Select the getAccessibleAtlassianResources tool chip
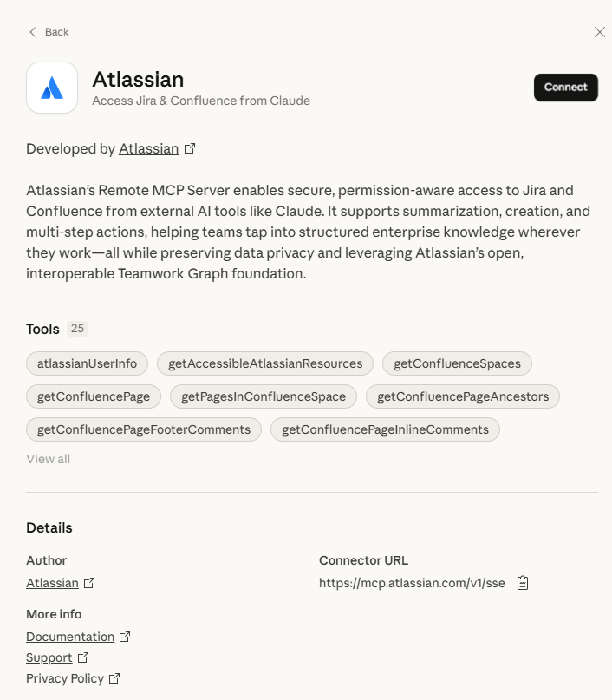 pos(265,363)
